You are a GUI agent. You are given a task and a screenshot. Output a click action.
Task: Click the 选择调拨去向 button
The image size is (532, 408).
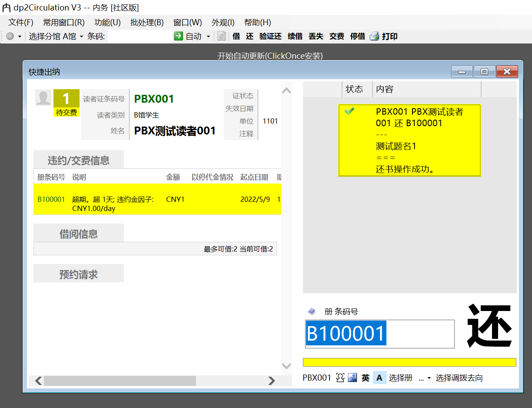pos(459,378)
